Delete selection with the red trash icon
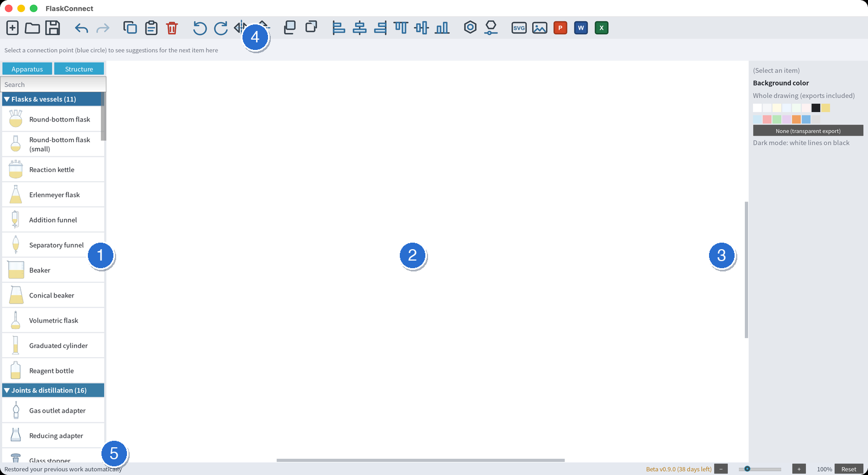 click(172, 28)
